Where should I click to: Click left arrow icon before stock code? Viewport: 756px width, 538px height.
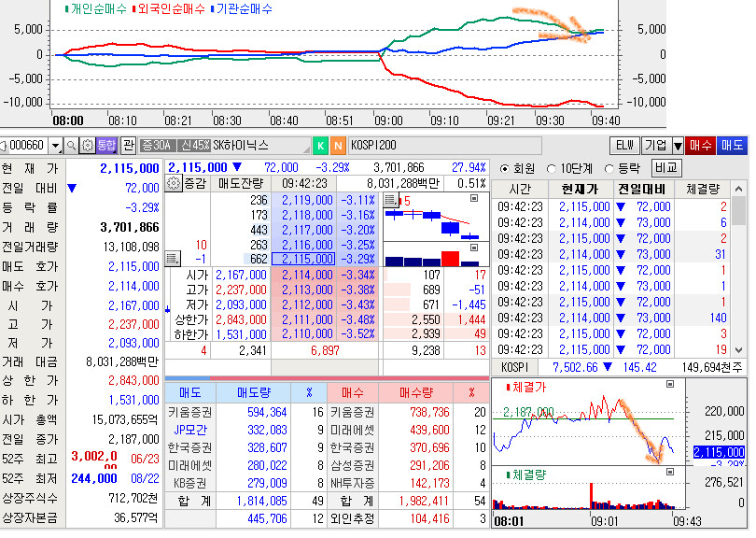3,145
